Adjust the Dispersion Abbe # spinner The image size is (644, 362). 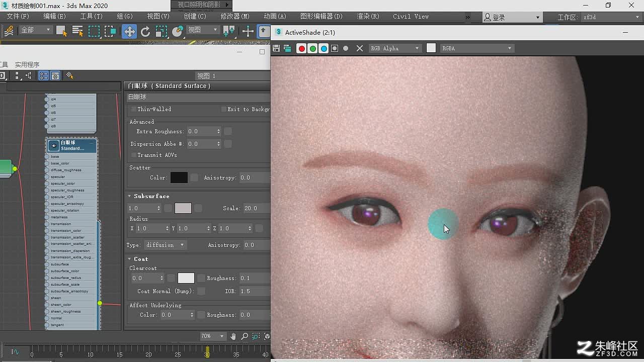coord(218,144)
